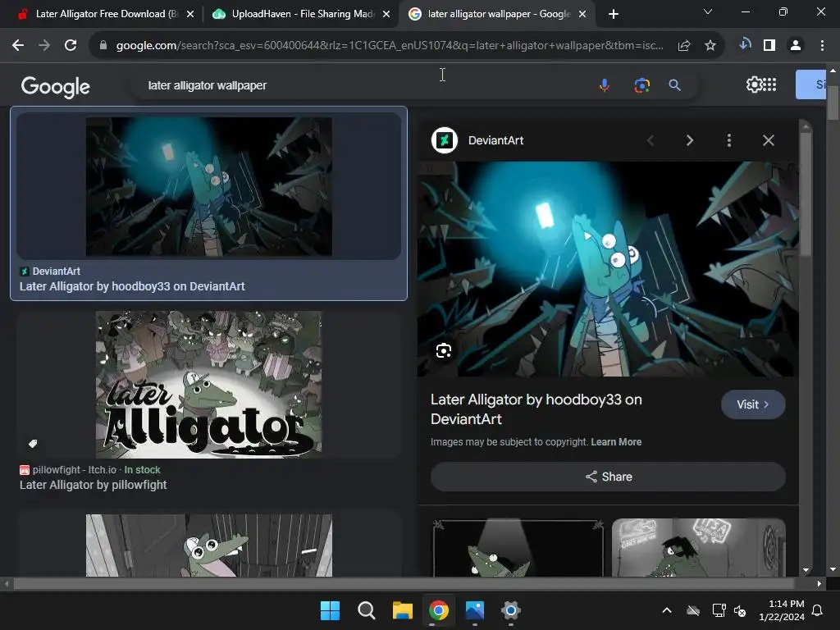Click DeviantArt source name in preview header
Screen dimensions: 840x630
(495, 140)
